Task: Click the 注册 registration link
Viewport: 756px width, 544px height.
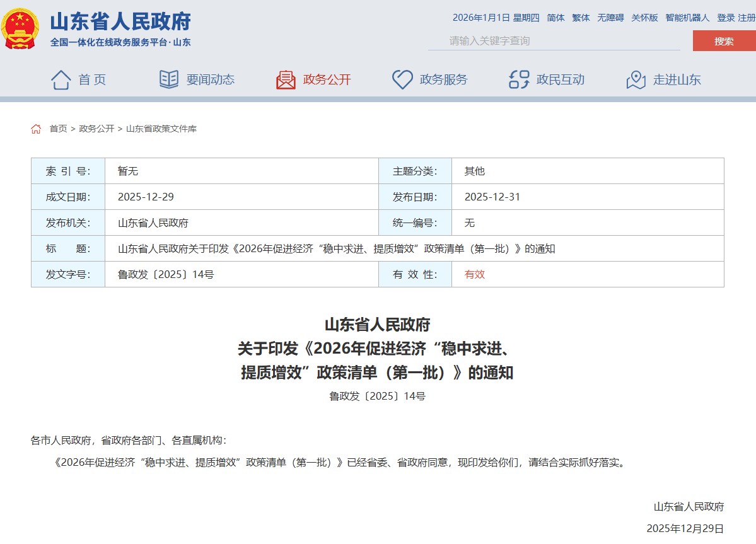Action: (x=746, y=18)
